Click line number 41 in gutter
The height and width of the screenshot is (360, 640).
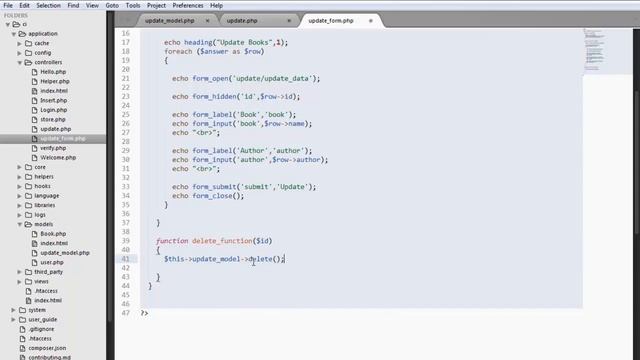125,259
